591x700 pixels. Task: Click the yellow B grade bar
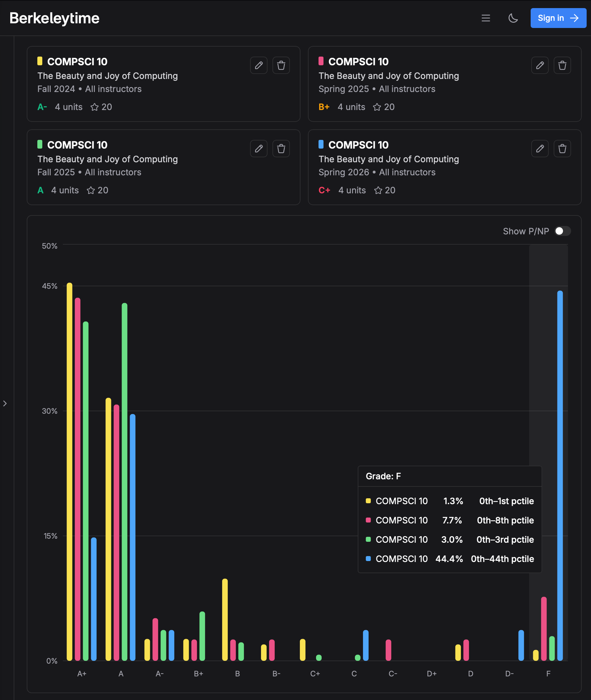click(x=225, y=619)
